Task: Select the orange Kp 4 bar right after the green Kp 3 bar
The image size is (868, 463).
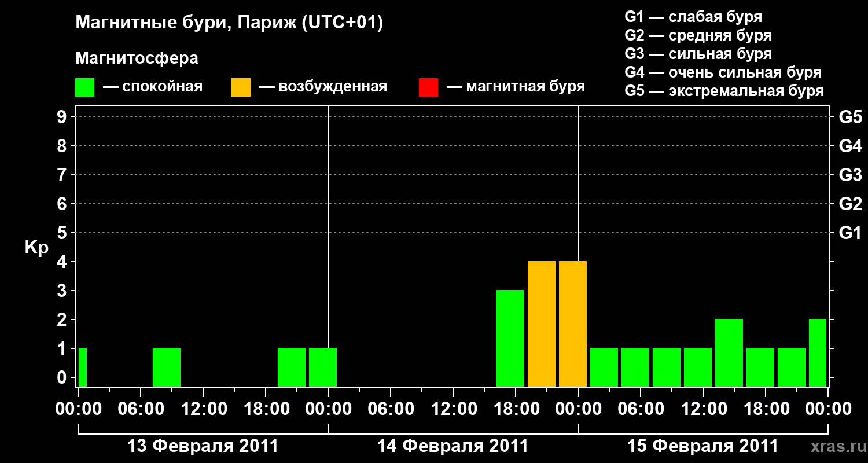Action: 542,324
